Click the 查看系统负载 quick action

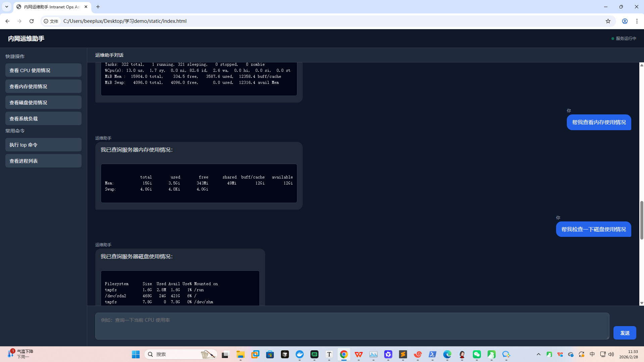click(x=43, y=119)
